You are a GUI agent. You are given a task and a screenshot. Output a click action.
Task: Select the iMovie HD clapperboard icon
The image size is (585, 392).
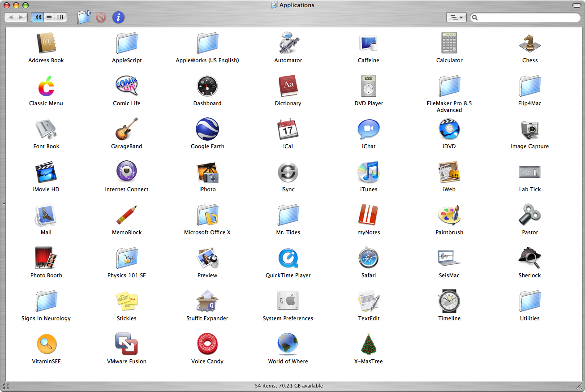point(46,172)
